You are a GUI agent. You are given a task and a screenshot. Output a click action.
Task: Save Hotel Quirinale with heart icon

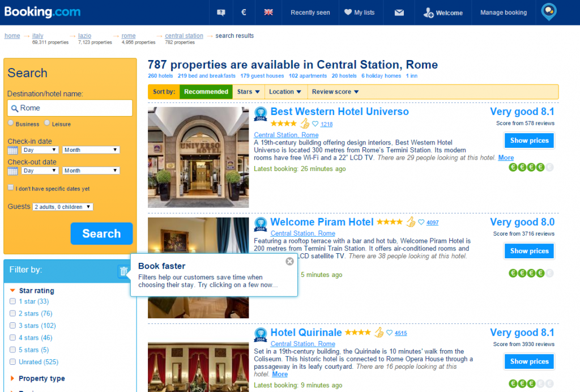click(x=389, y=333)
